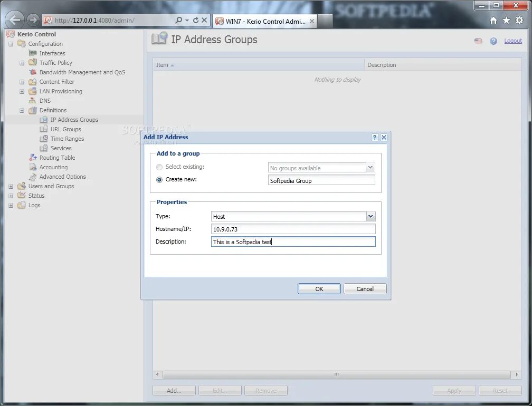Click the Description input field
The width and height of the screenshot is (532, 406).
[x=293, y=241]
